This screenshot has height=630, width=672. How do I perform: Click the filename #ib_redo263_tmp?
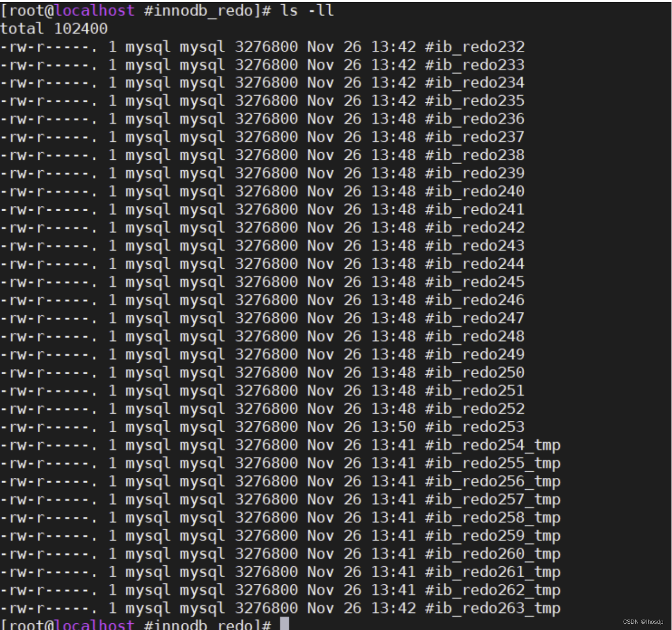(x=493, y=609)
